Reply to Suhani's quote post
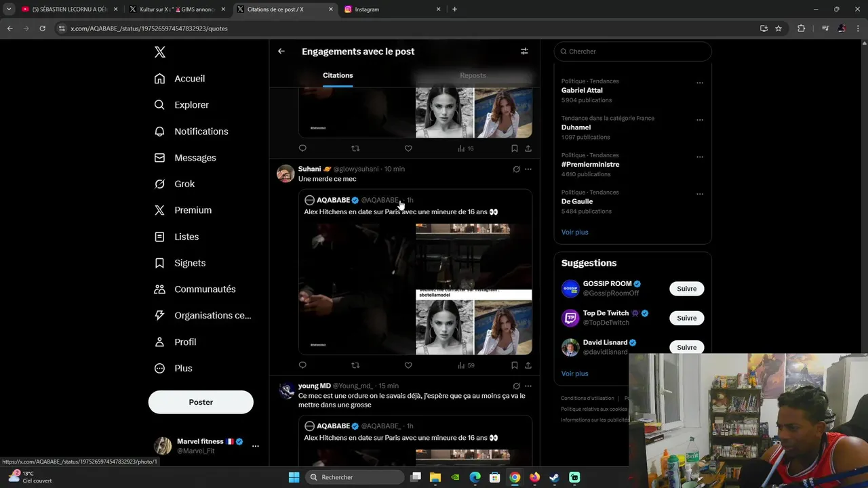868x488 pixels. 302,365
